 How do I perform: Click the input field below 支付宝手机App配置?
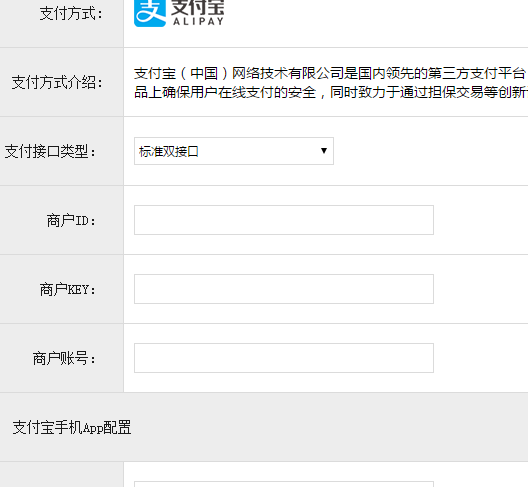click(x=284, y=484)
